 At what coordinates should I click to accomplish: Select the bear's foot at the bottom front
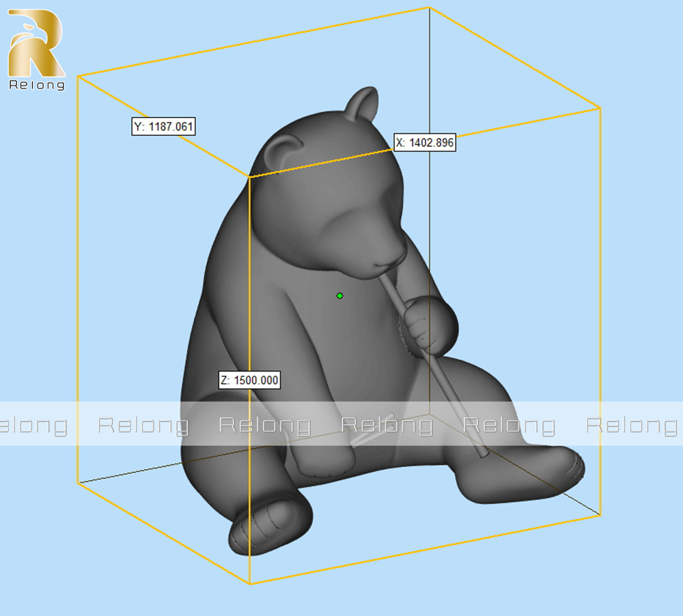click(x=266, y=525)
